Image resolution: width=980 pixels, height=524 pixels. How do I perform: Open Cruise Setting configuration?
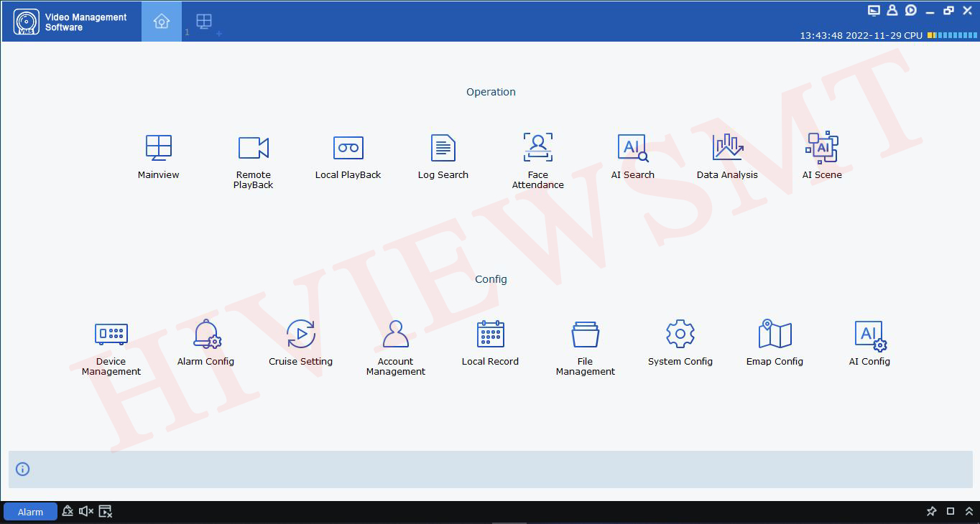tap(300, 334)
